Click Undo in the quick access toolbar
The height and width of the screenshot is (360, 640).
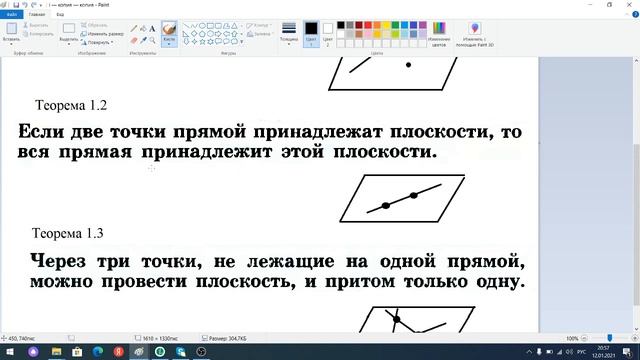(24, 5)
